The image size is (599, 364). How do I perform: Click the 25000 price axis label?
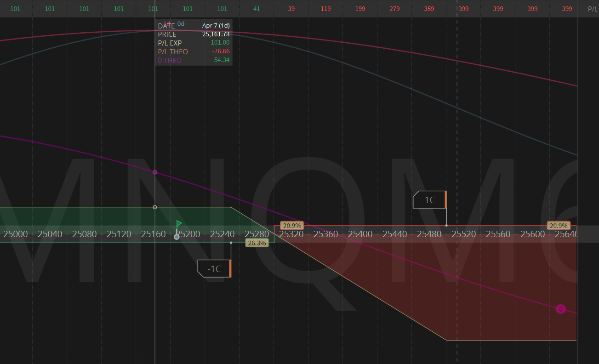point(15,234)
